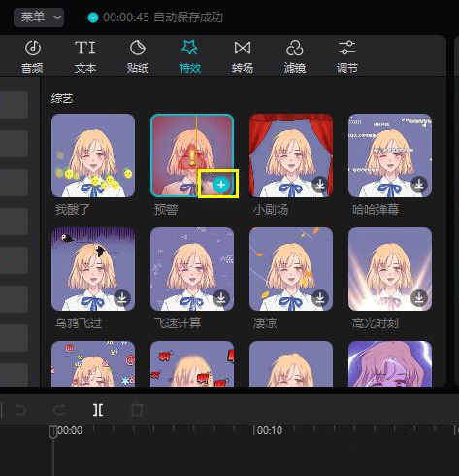
Task: Open the 音频 audio tab
Action: (32, 56)
